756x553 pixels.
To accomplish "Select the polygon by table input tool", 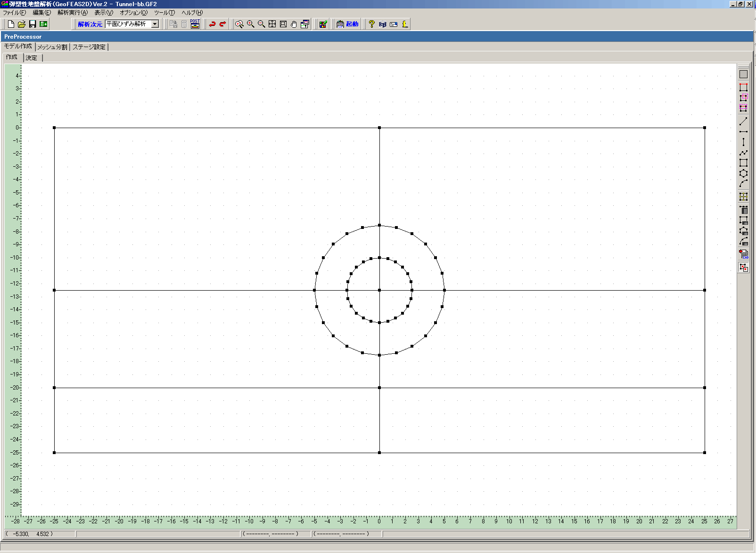I will [743, 231].
